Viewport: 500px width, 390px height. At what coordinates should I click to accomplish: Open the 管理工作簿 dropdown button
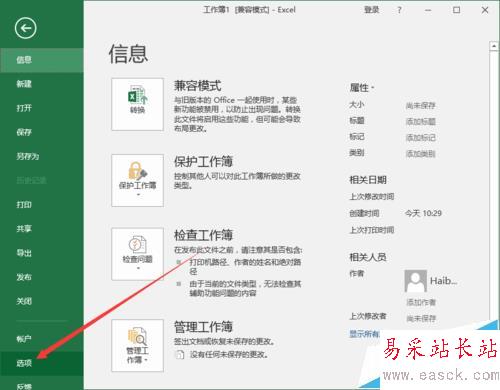tap(137, 345)
